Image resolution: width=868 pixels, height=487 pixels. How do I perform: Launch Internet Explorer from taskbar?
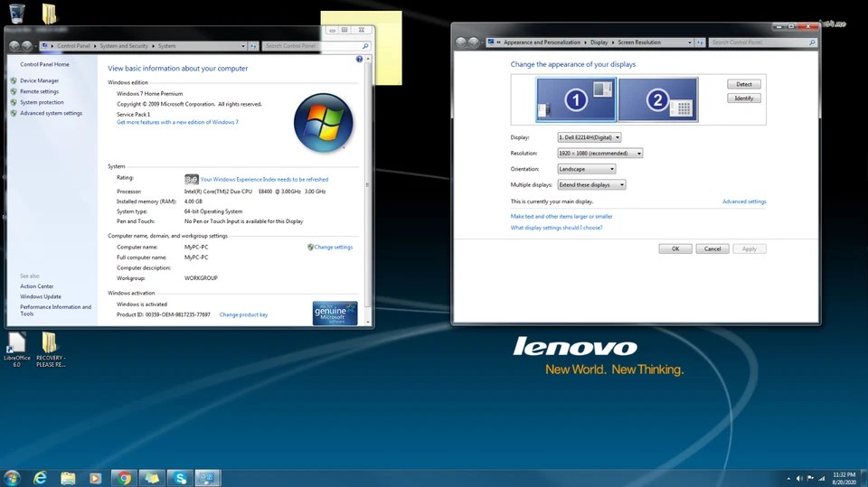tap(40, 478)
